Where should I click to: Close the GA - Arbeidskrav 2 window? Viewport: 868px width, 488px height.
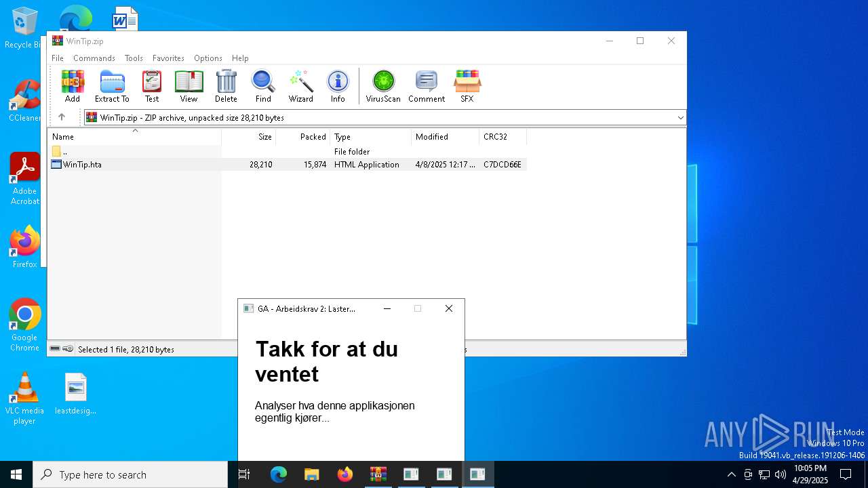point(449,308)
